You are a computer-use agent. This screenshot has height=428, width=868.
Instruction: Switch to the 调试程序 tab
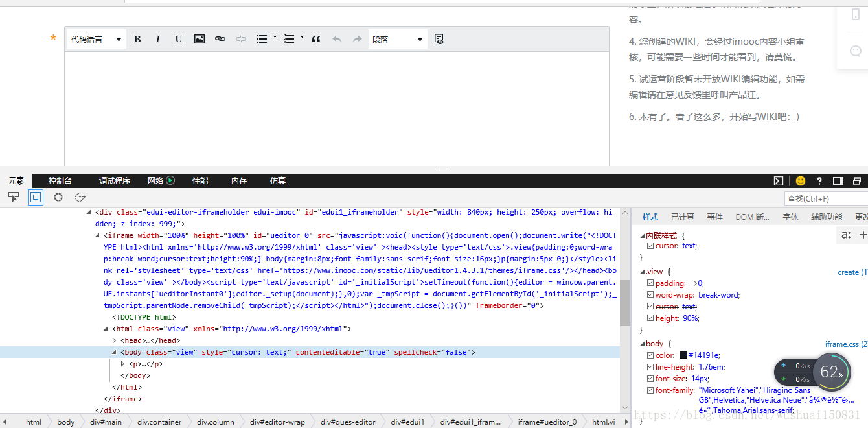(115, 181)
